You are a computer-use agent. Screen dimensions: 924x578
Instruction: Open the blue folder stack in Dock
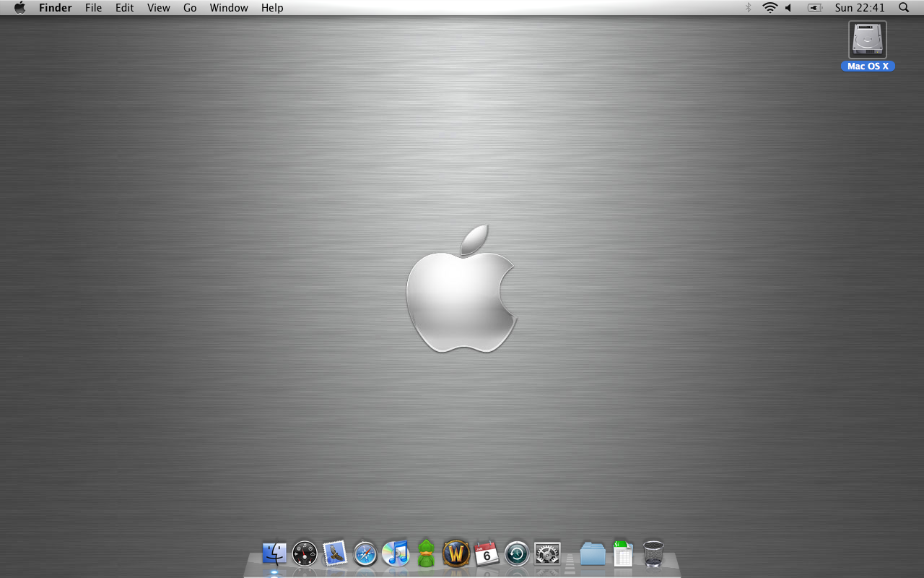point(593,554)
